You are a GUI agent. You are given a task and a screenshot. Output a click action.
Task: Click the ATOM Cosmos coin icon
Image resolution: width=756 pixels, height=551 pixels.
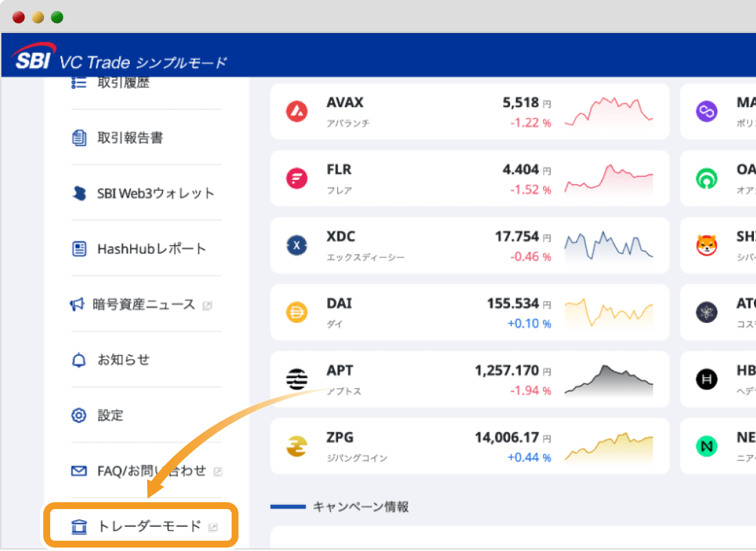pos(707,313)
